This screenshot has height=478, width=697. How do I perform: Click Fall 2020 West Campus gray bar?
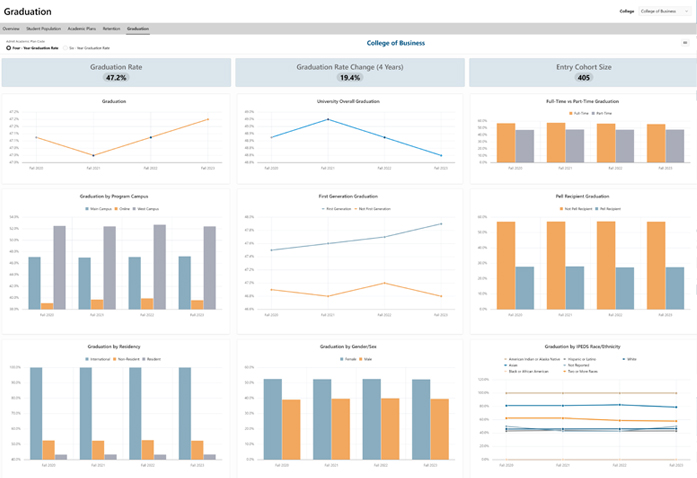coord(60,267)
